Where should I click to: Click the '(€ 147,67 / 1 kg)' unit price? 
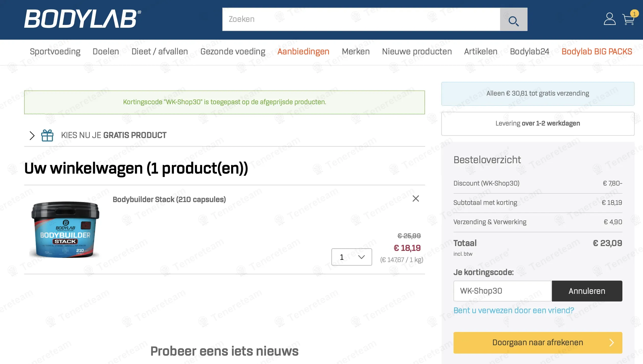[402, 260]
